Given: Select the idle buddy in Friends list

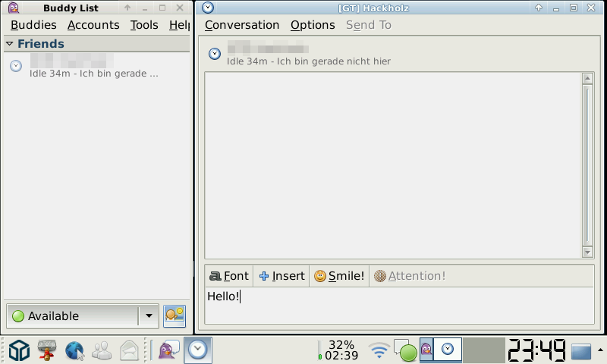Looking at the screenshot, I should pyautogui.click(x=96, y=66).
